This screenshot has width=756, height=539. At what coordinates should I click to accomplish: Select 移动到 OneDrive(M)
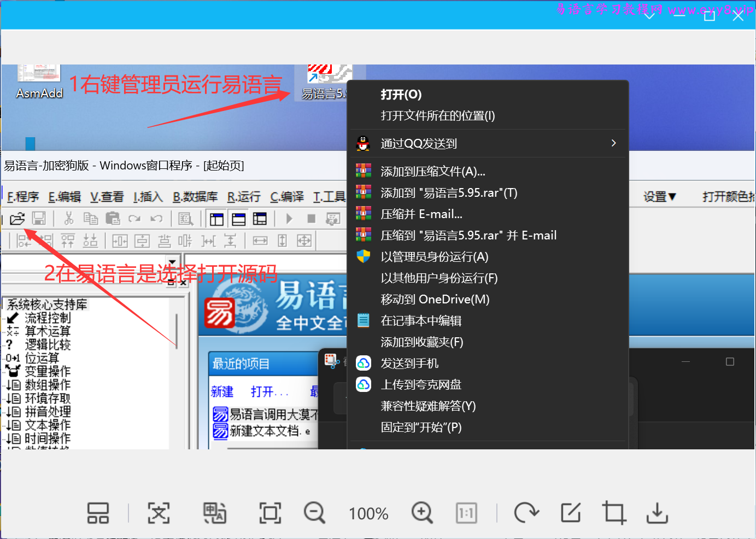pos(488,300)
